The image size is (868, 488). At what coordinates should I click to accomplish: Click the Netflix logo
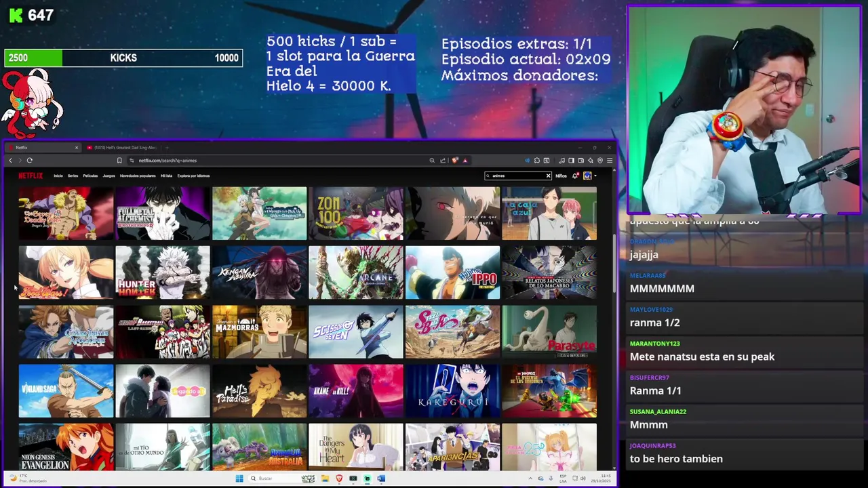pos(30,176)
